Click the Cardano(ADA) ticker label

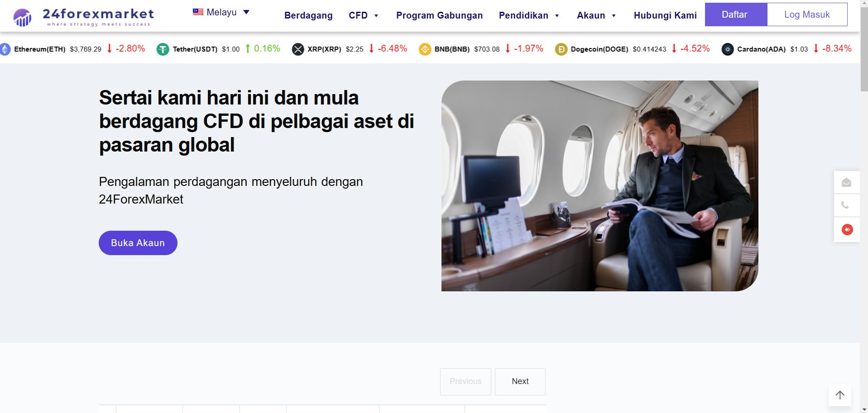762,49
